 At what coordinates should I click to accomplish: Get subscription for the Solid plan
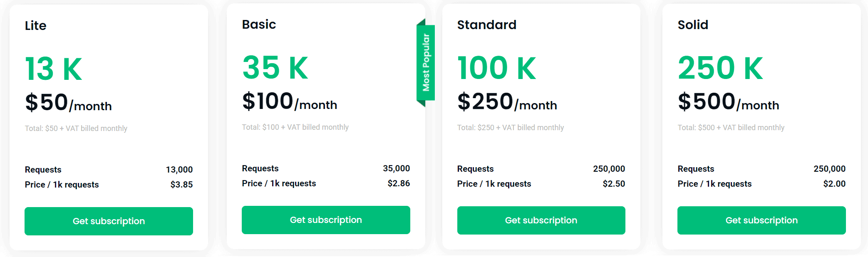[x=761, y=220]
